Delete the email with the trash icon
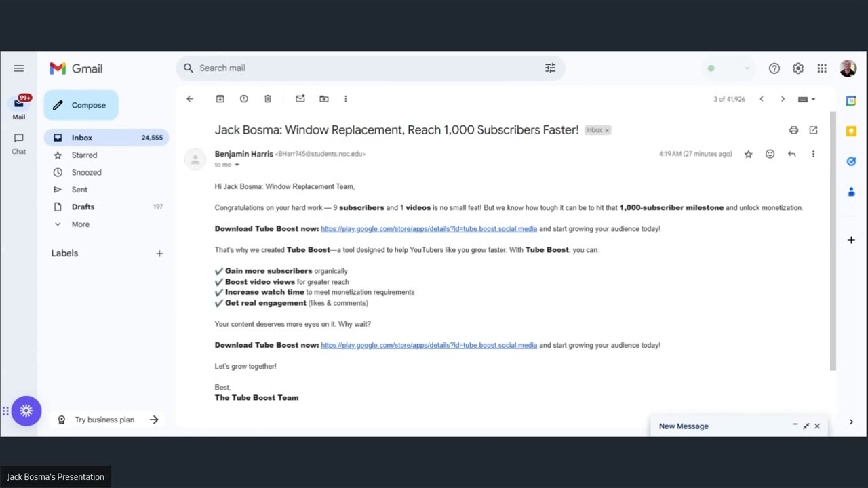868x488 pixels. [x=268, y=99]
